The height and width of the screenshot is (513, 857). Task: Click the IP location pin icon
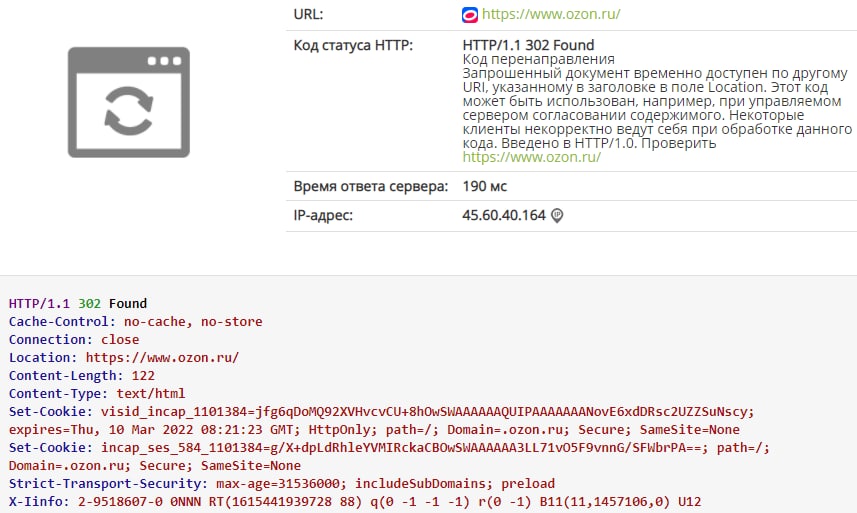[557, 215]
